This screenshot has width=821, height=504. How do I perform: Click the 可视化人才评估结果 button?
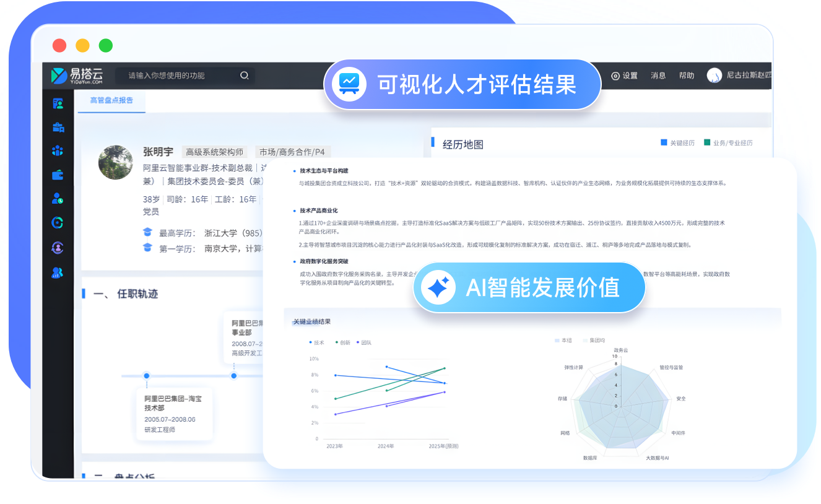pos(462,85)
